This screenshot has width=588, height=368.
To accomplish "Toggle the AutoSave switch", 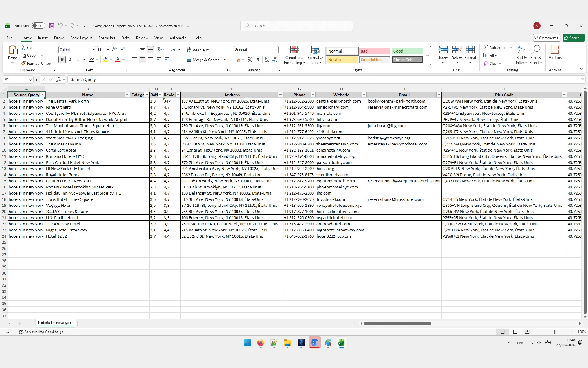I will [38, 26].
